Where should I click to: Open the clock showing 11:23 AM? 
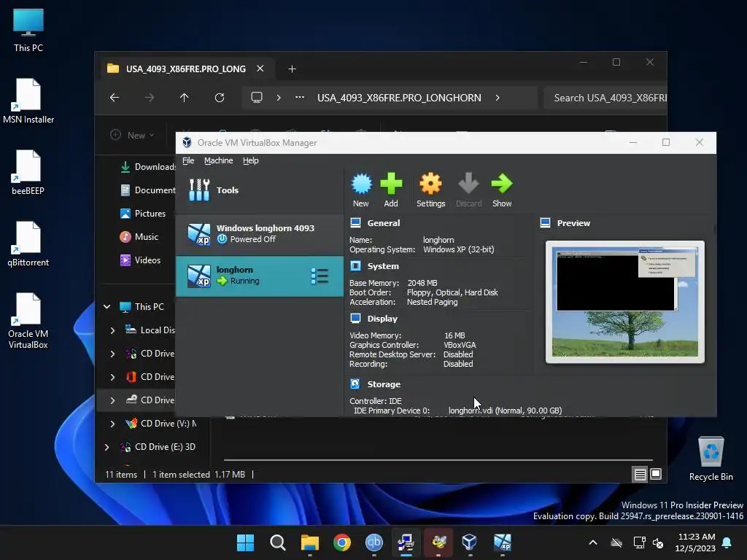[x=695, y=542]
